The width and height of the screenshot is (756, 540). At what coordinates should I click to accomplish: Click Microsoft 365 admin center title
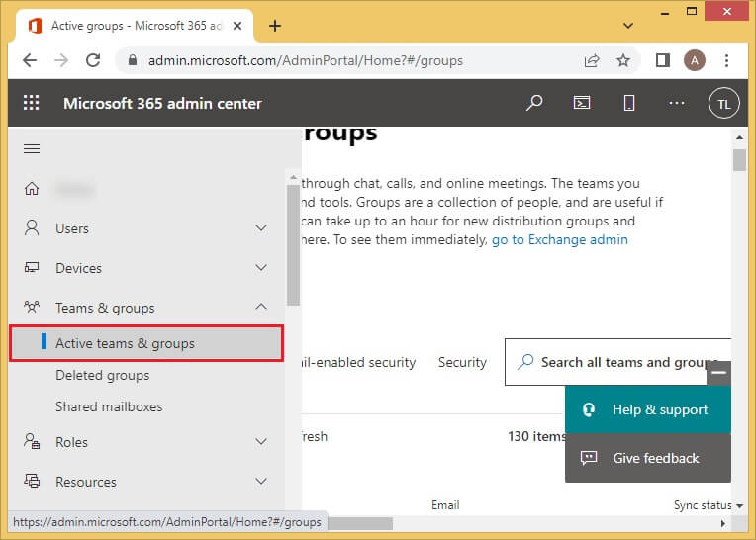[162, 104]
